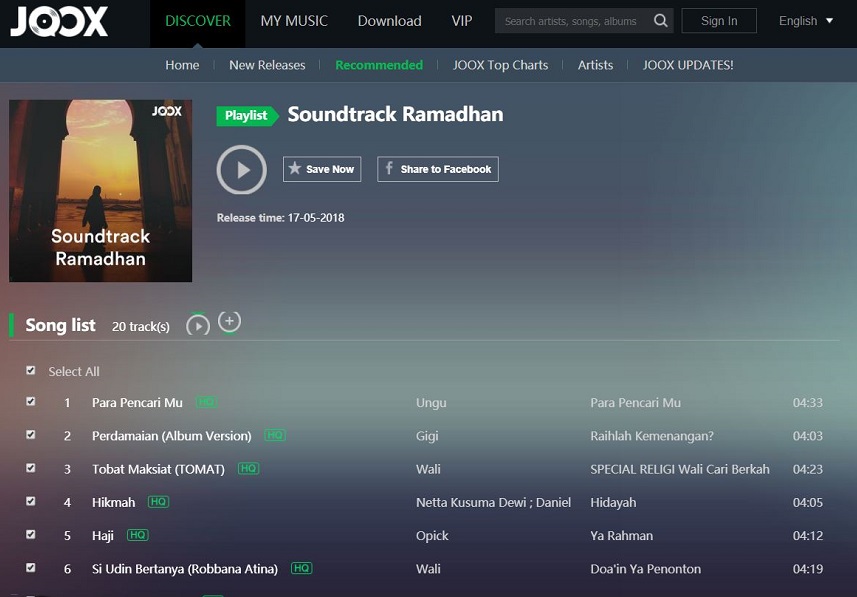857x597 pixels.
Task: Click the search magnifier icon
Action: pyautogui.click(x=660, y=21)
